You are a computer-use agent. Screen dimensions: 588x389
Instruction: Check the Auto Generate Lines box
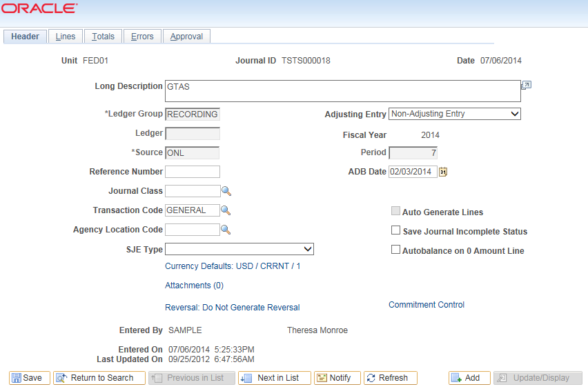[x=395, y=210]
